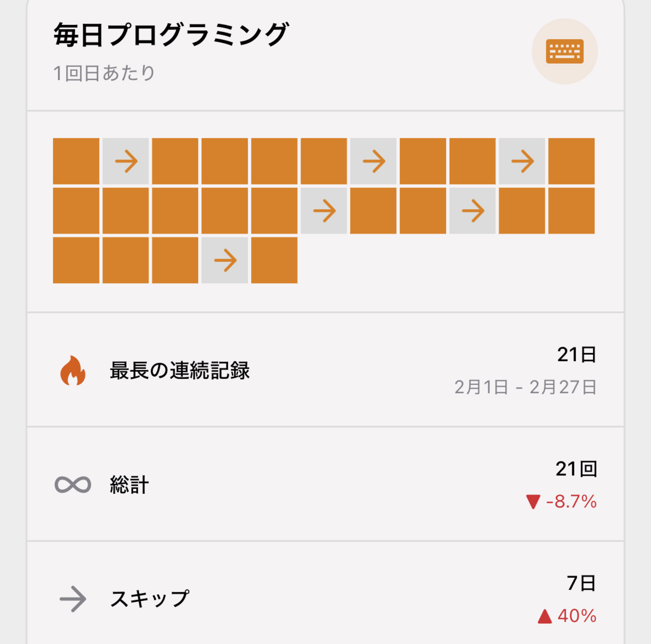Select the last orange square in third row

[x=274, y=260]
